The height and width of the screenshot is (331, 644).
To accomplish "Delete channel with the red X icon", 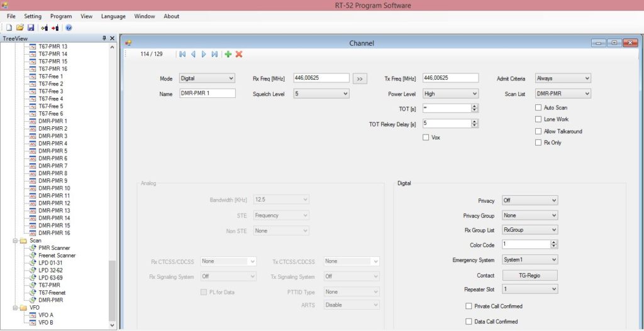I will coord(239,55).
